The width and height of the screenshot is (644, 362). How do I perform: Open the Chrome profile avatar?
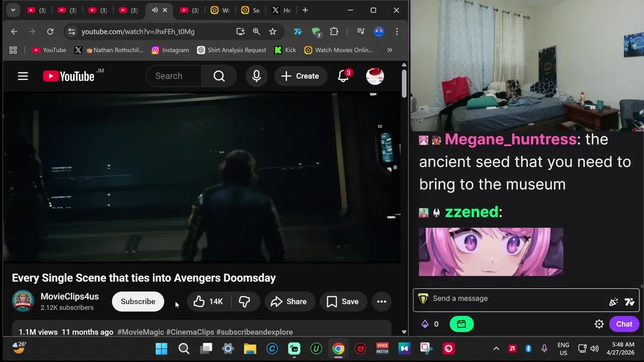[379, 32]
